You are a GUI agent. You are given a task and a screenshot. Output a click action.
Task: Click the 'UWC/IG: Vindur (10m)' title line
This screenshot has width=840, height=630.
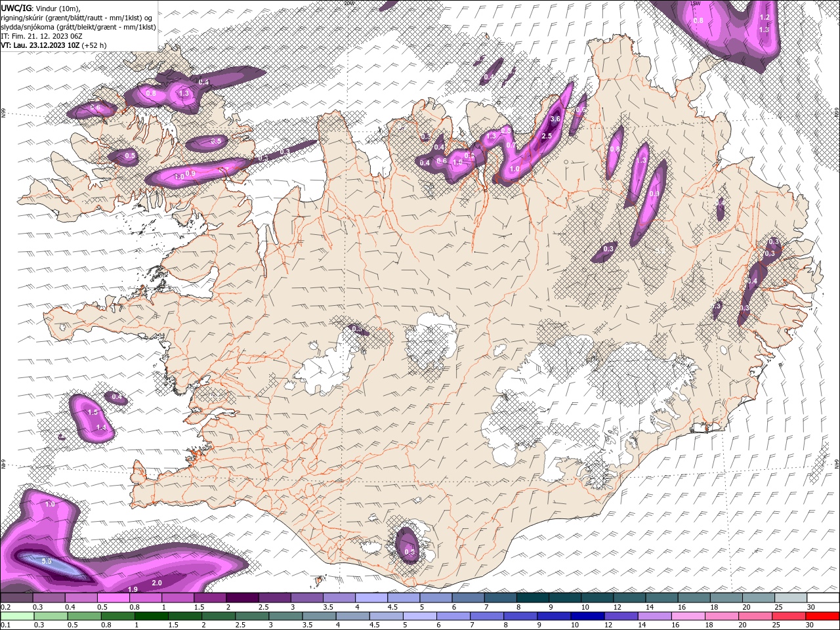[x=41, y=8]
